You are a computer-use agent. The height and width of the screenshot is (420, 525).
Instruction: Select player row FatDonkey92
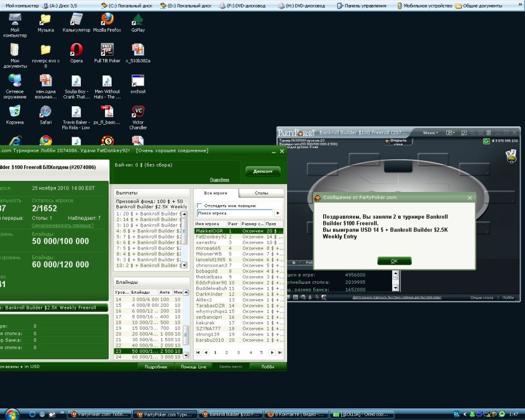(x=239, y=236)
